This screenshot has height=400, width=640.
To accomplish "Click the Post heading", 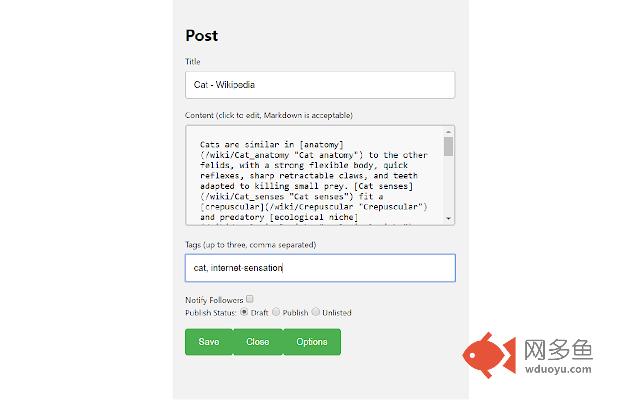I will 202,36.
